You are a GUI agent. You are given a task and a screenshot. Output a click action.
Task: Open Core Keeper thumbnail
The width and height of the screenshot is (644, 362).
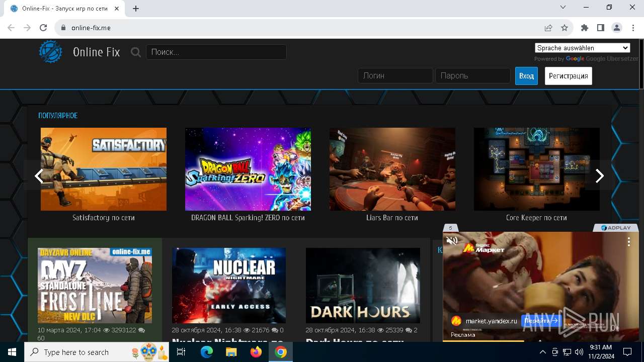click(x=537, y=169)
